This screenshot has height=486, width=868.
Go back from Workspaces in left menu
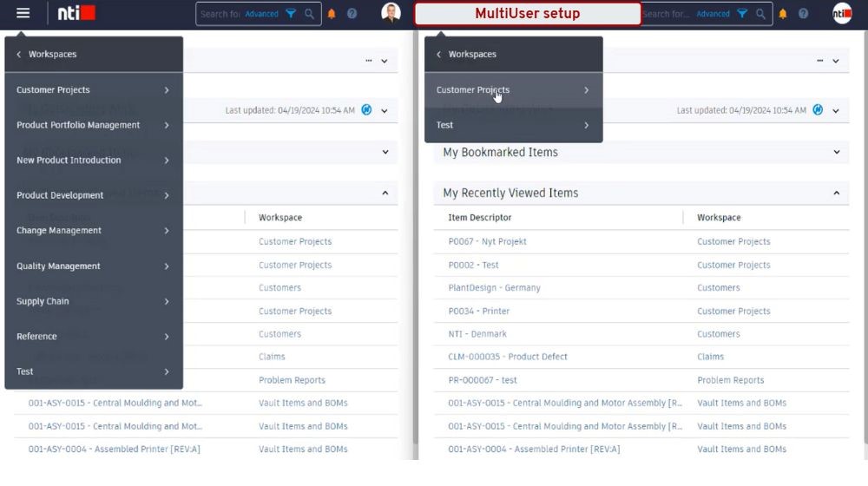point(19,55)
